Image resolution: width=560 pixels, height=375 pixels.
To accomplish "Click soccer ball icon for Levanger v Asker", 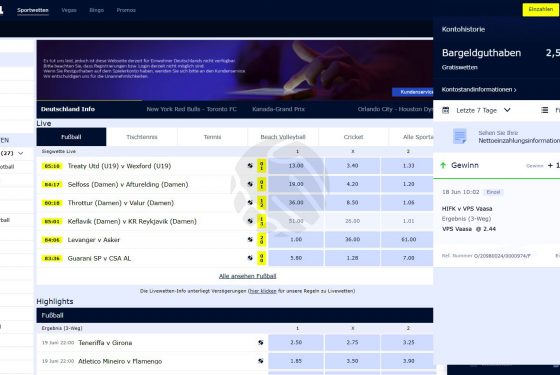I will [250, 239].
